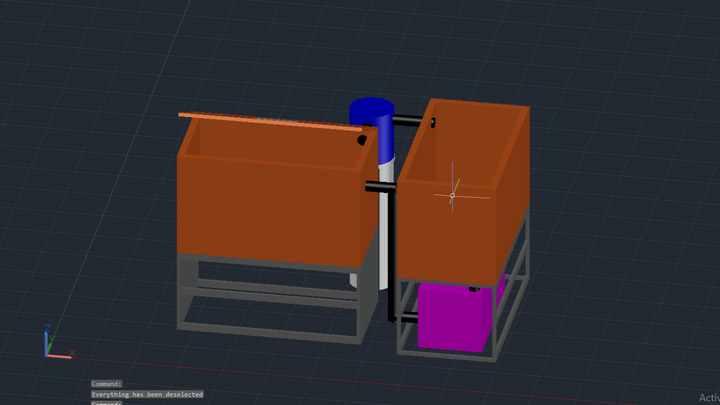
Task: Click the 'Everything has been deselected' command line
Action: (146, 394)
